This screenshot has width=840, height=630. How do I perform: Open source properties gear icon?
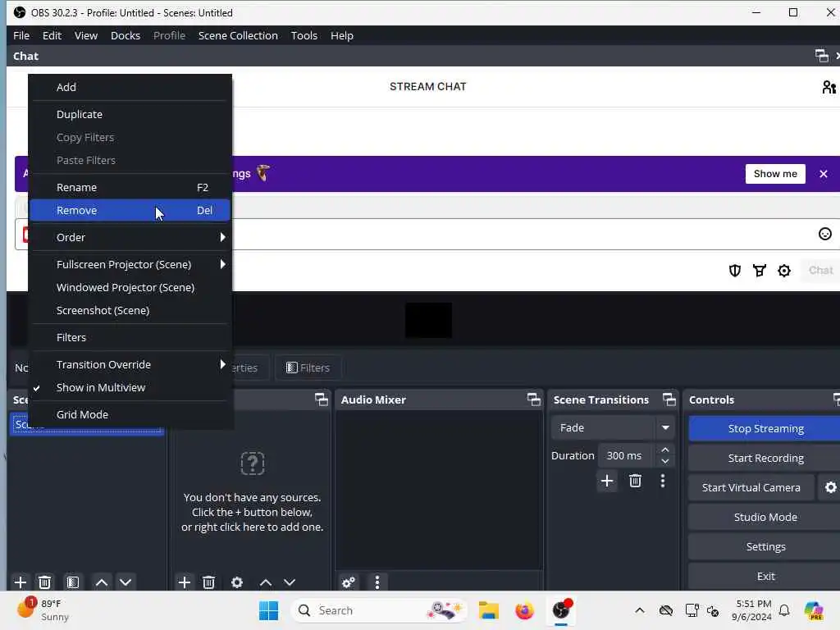(237, 582)
